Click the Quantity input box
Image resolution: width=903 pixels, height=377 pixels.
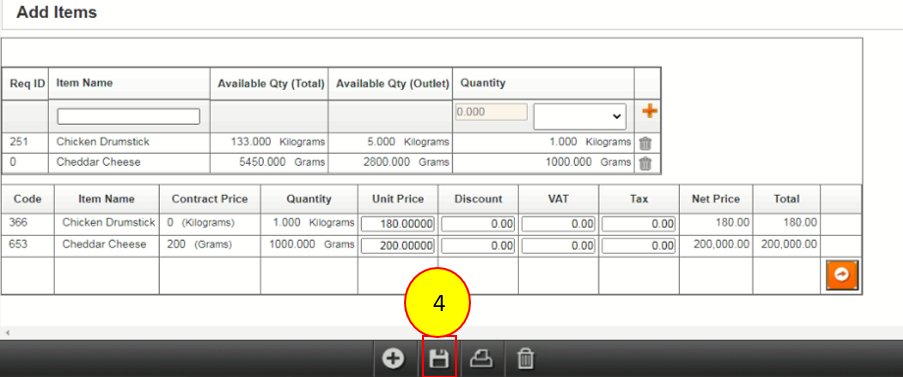491,112
